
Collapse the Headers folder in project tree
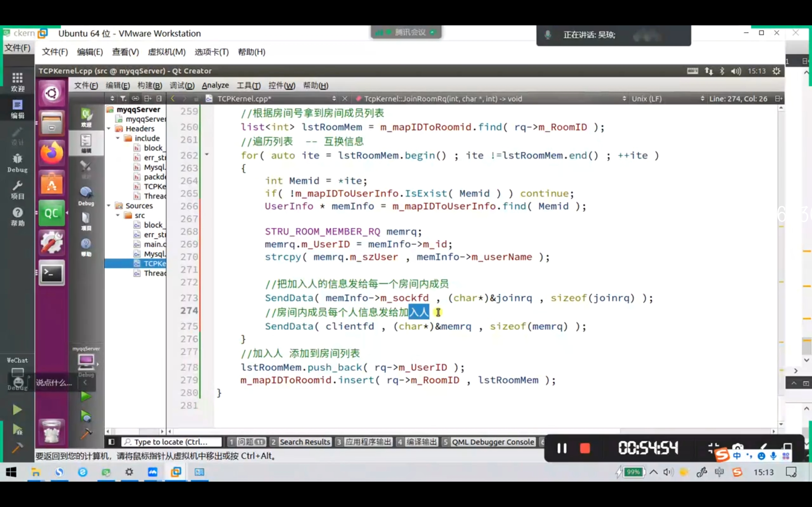[x=109, y=129]
